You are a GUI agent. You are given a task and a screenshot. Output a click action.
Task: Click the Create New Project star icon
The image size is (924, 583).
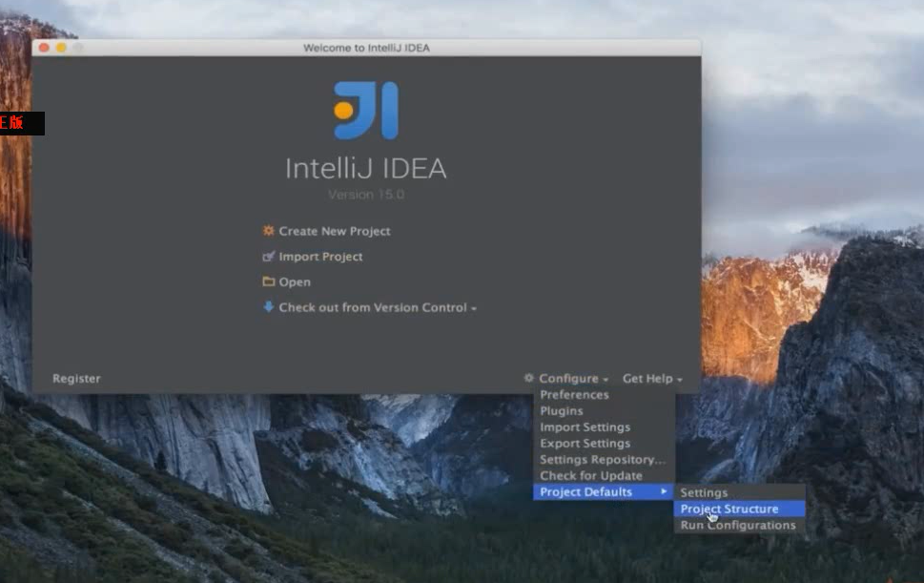click(x=268, y=231)
